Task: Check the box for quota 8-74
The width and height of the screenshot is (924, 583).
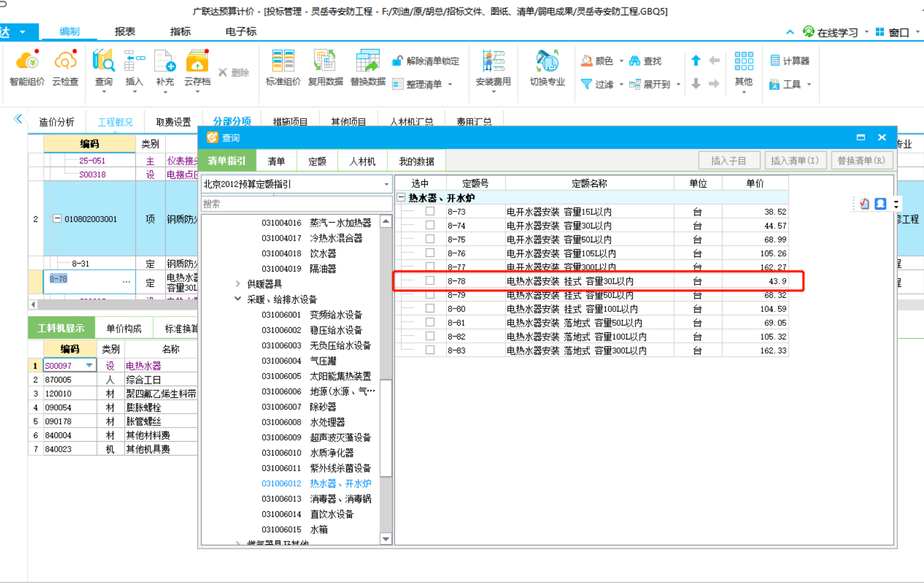Action: coord(430,225)
